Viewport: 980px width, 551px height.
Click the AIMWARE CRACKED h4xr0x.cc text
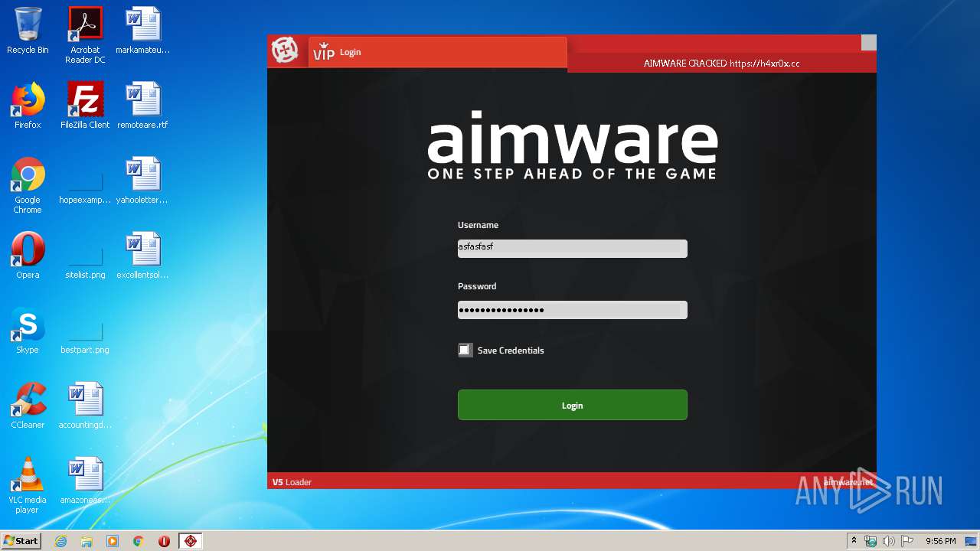coord(721,64)
